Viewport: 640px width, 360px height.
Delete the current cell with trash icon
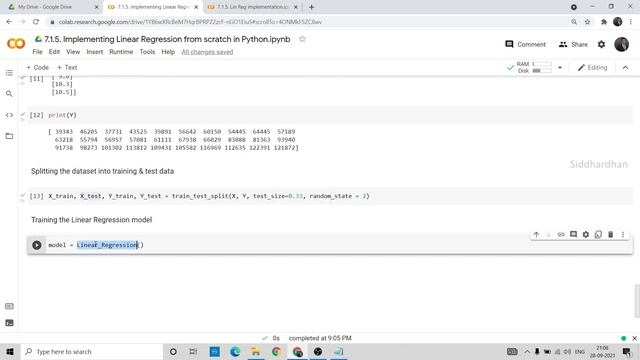pos(611,234)
